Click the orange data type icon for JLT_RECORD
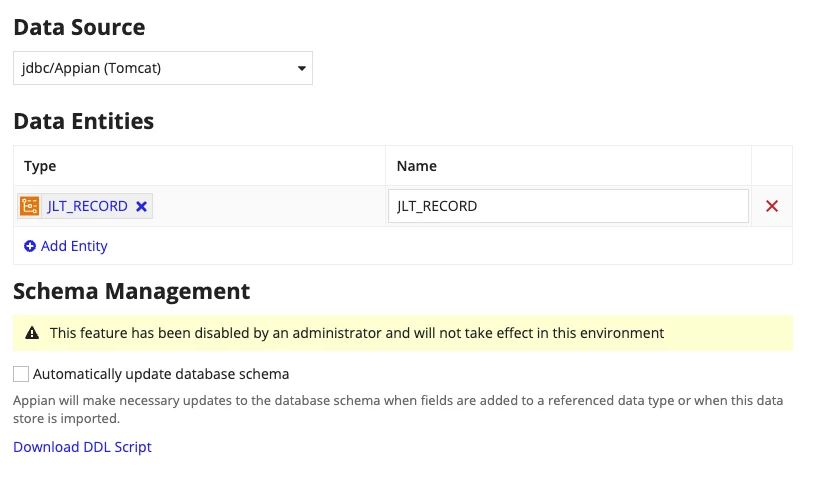The width and height of the screenshot is (829, 484). [x=30, y=206]
